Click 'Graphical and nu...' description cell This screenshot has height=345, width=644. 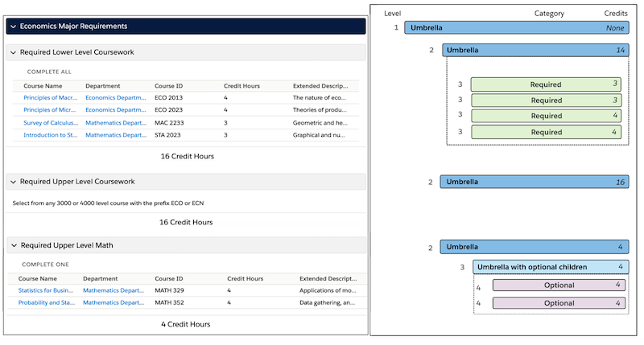pos(319,135)
